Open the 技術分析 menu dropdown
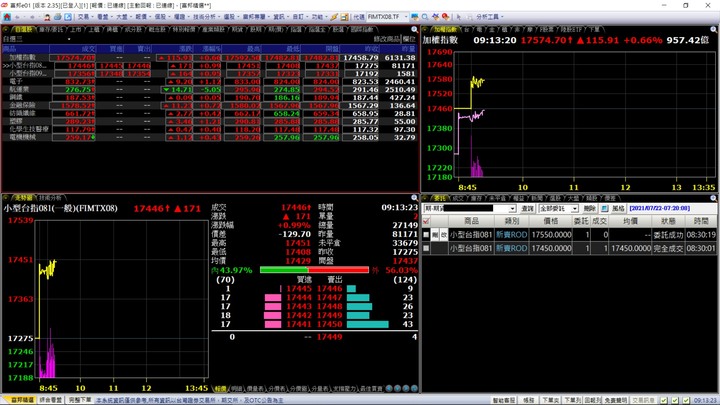720x405 pixels. tap(206, 17)
